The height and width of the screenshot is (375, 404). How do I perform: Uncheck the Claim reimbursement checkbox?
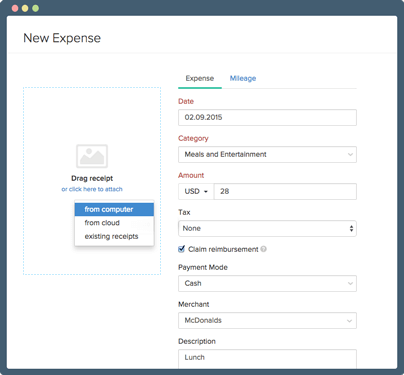click(x=181, y=249)
